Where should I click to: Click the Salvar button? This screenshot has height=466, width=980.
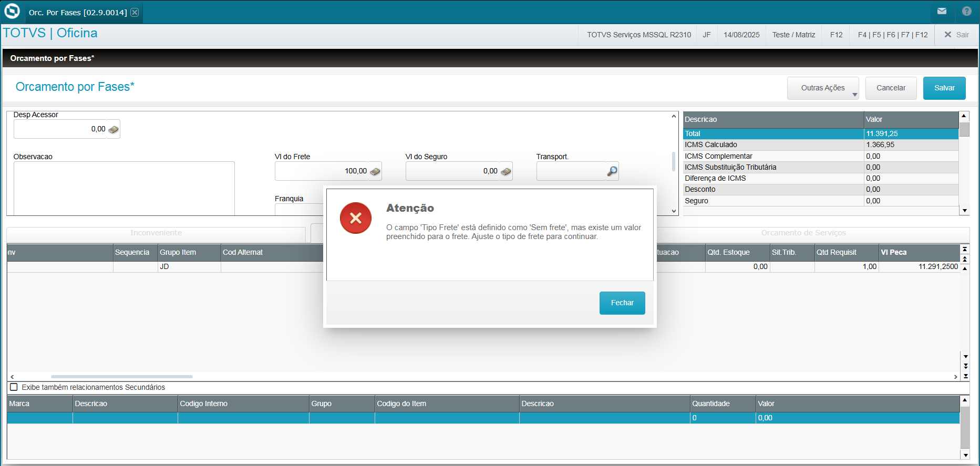pos(944,88)
